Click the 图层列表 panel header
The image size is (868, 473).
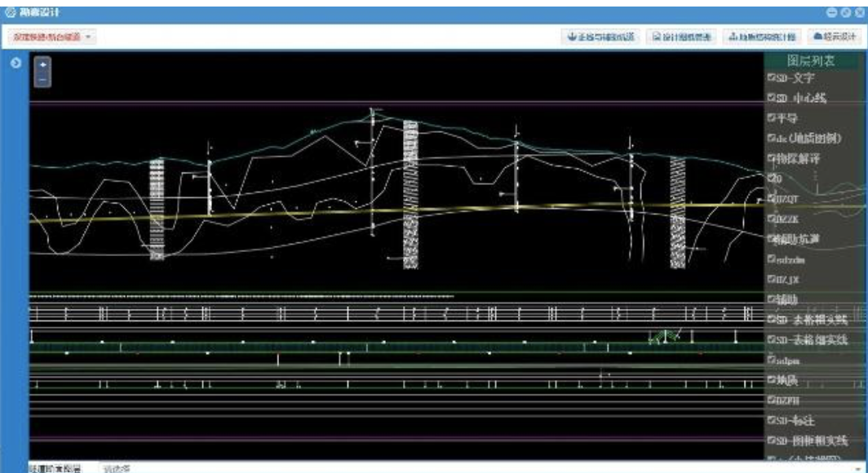(814, 60)
